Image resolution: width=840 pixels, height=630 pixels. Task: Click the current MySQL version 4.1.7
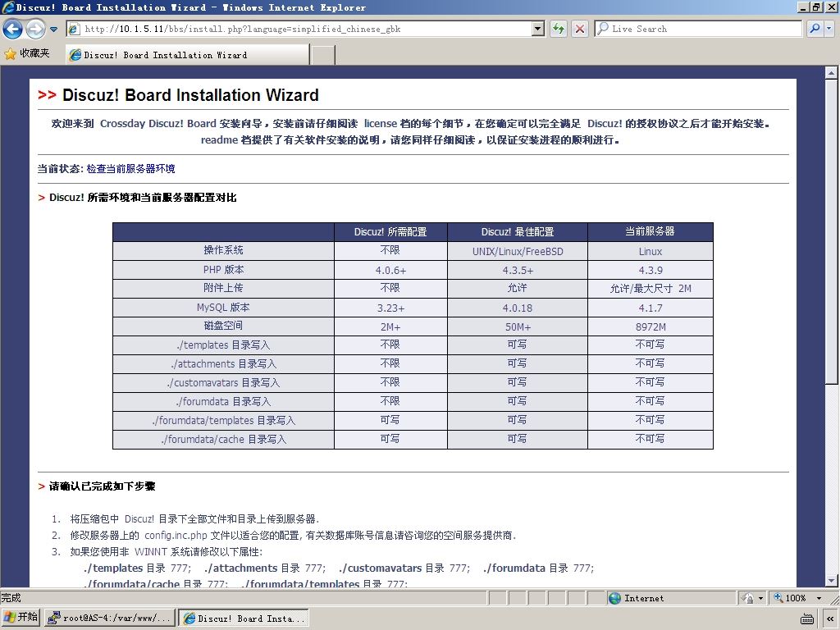click(x=651, y=308)
